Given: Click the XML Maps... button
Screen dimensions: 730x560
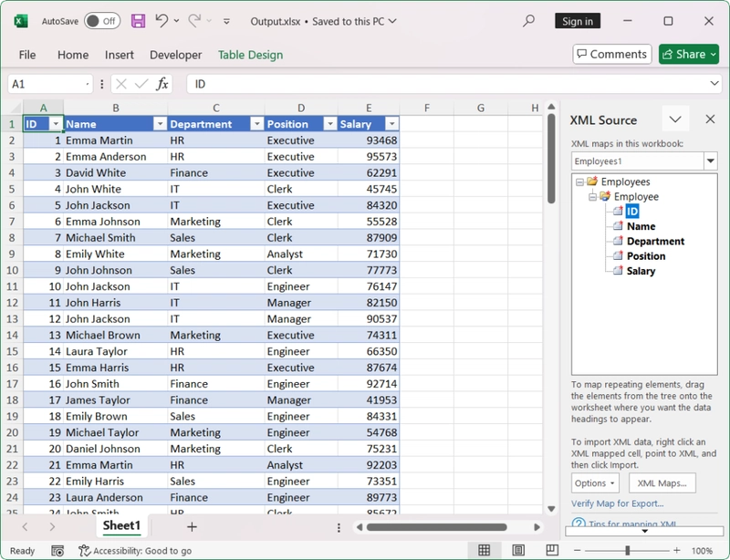Looking at the screenshot, I should click(x=662, y=483).
